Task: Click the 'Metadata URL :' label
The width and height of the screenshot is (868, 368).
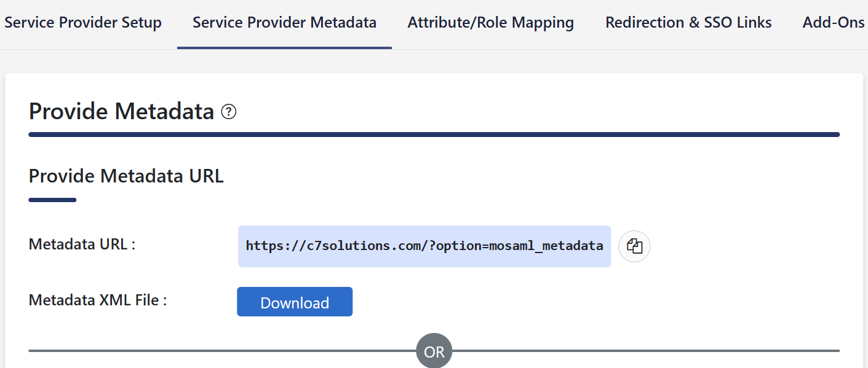Action: pyautogui.click(x=82, y=244)
